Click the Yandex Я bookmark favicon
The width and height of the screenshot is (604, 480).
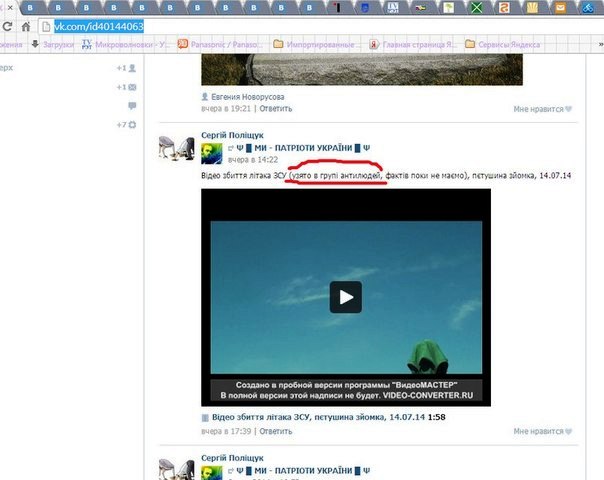pos(374,44)
